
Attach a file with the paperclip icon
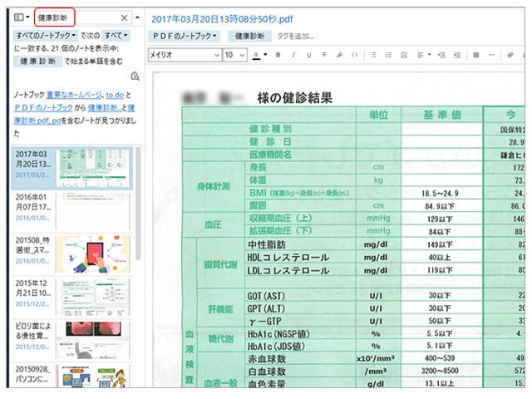(510, 55)
